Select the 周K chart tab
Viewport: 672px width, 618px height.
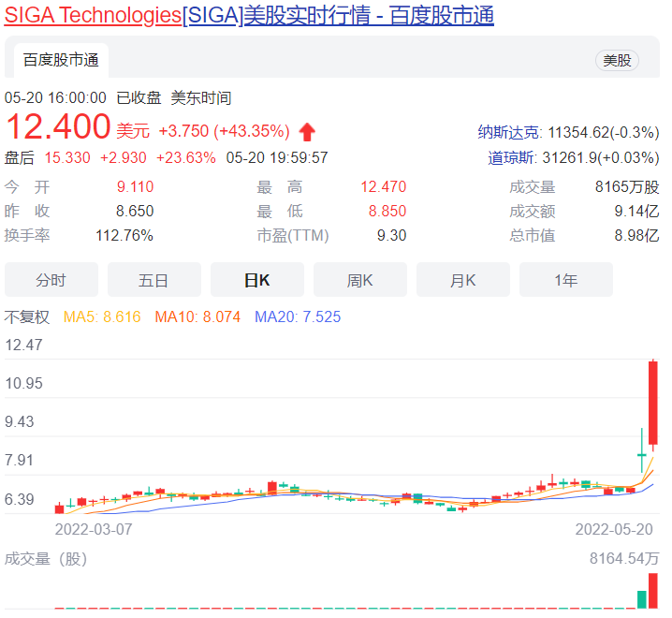[360, 280]
